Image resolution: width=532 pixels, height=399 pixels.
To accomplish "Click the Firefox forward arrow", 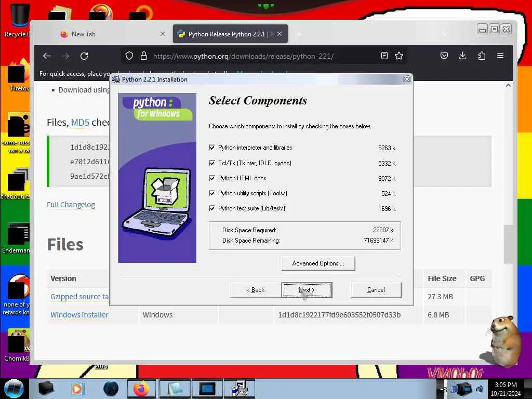I will [65, 56].
